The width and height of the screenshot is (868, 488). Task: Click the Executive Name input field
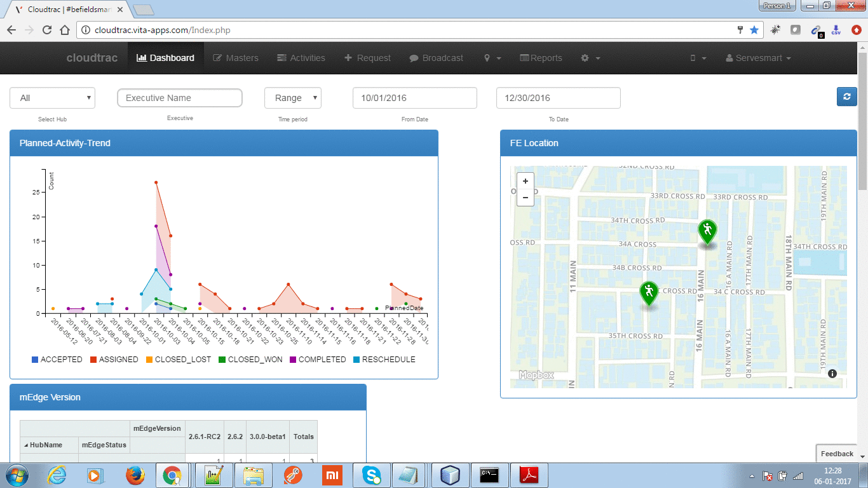(x=180, y=98)
